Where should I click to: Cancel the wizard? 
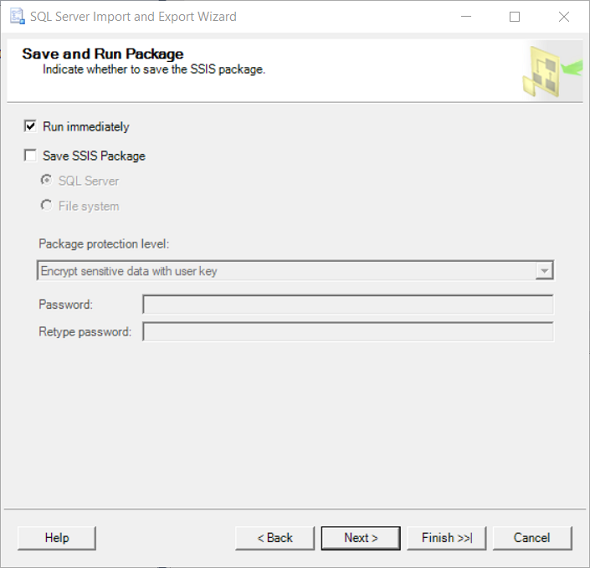click(x=532, y=538)
